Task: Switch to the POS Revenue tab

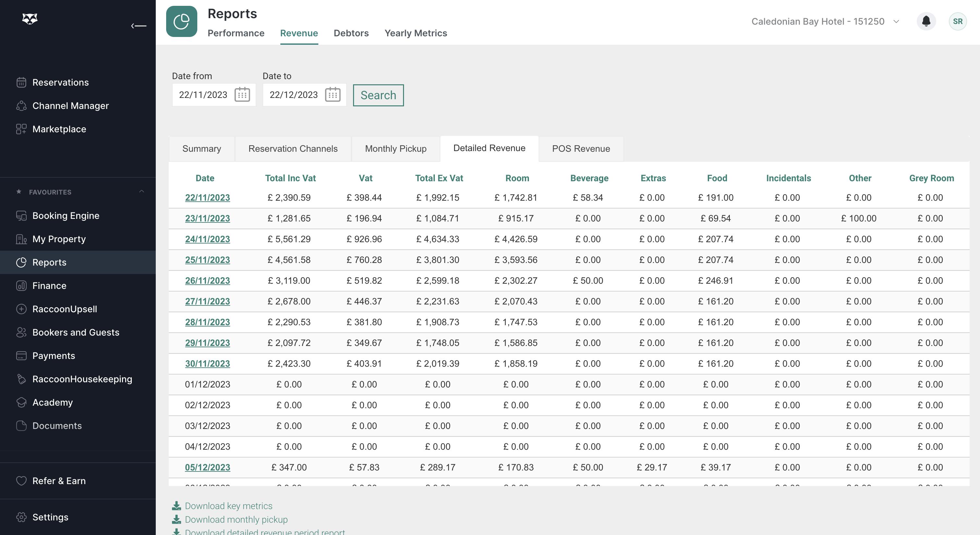Action: tap(581, 149)
